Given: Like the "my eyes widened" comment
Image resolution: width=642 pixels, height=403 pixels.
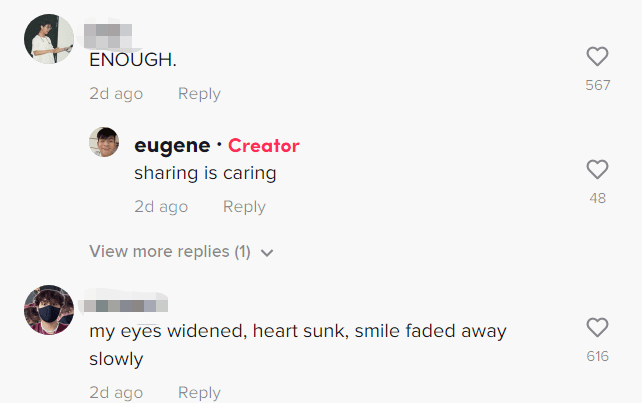Looking at the screenshot, I should click(x=597, y=327).
